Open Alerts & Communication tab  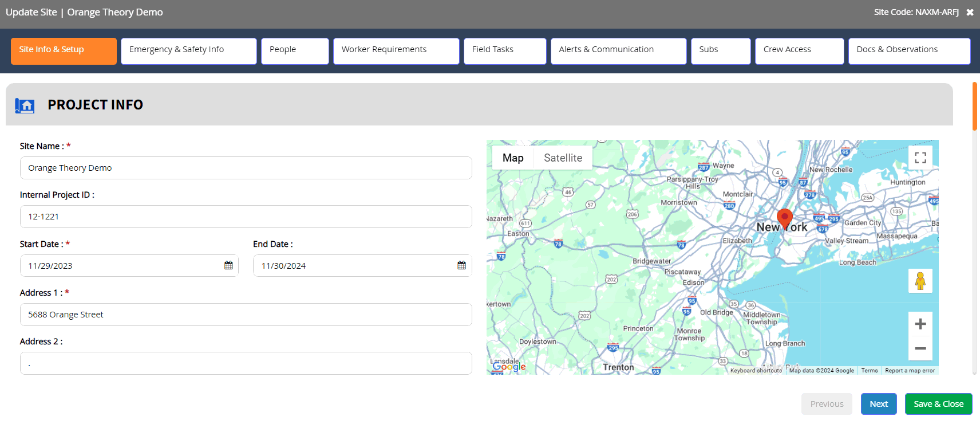coord(618,51)
